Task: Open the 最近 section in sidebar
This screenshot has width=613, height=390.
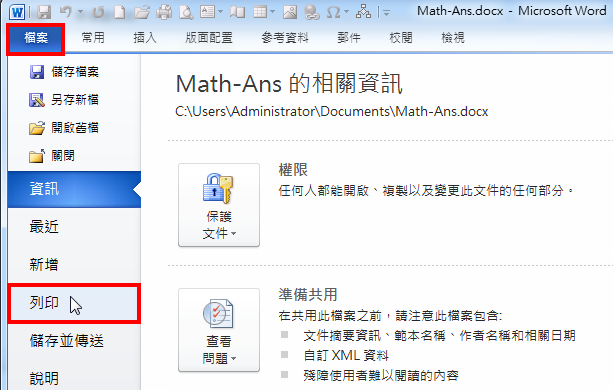Action: coord(74,227)
